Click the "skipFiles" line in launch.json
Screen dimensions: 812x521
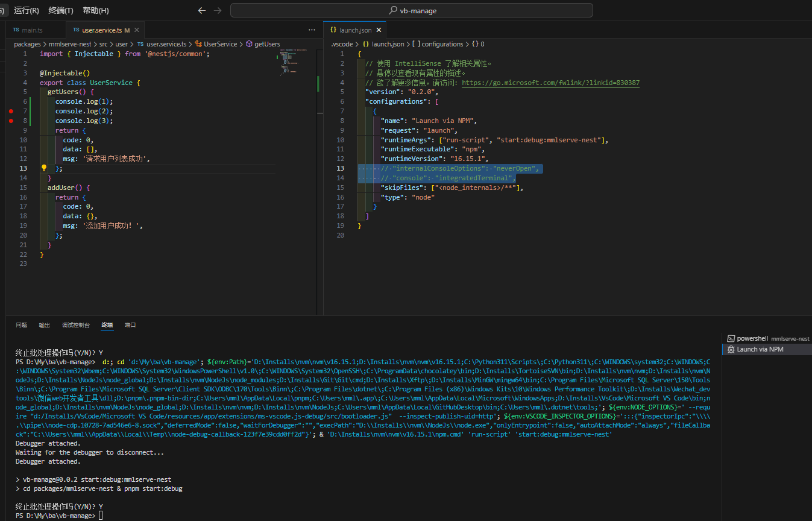(x=452, y=188)
